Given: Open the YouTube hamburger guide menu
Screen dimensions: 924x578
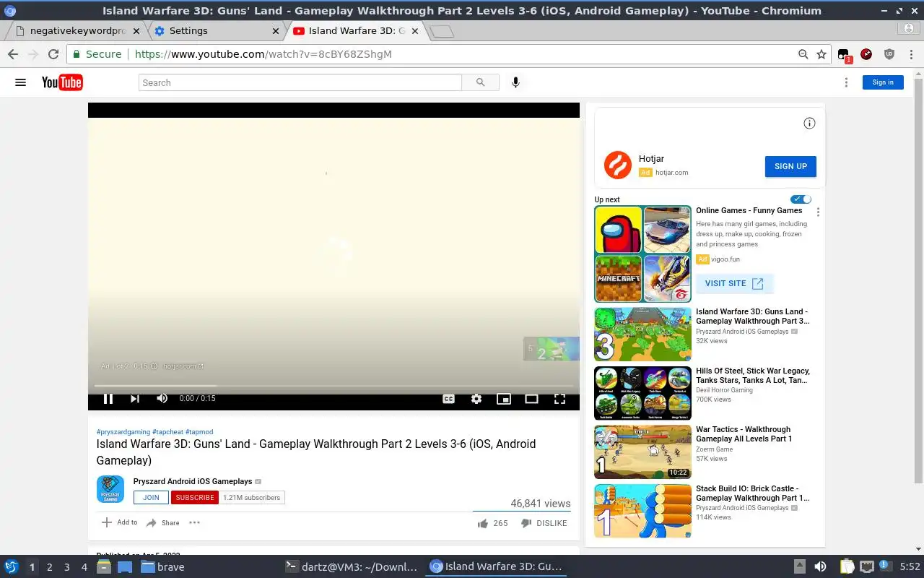Looking at the screenshot, I should coord(20,82).
